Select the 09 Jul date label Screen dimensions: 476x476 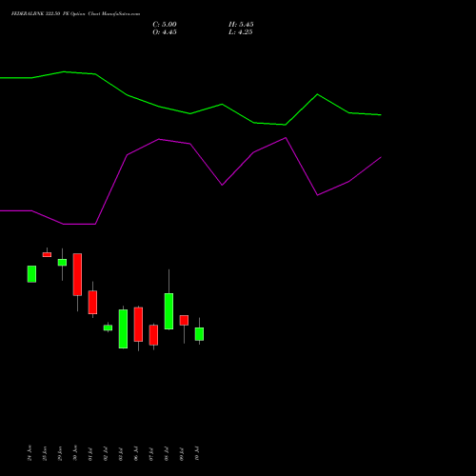pyautogui.click(x=182, y=454)
